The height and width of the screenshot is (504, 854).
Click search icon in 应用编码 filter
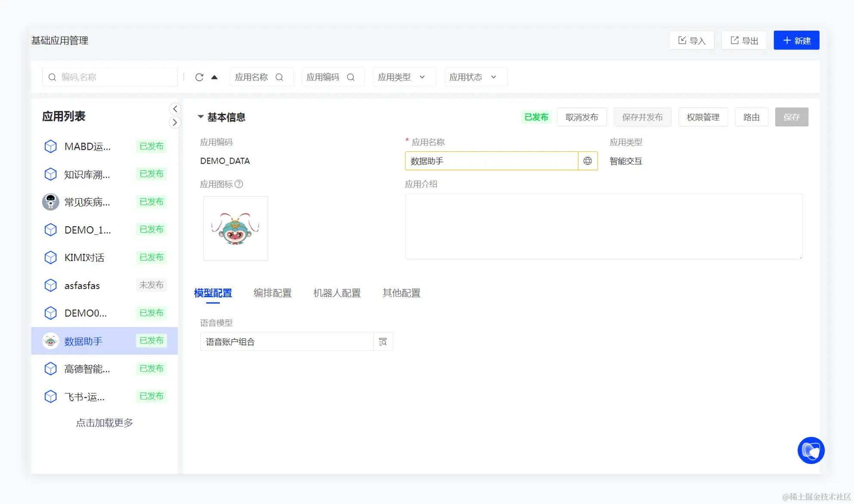pos(351,77)
